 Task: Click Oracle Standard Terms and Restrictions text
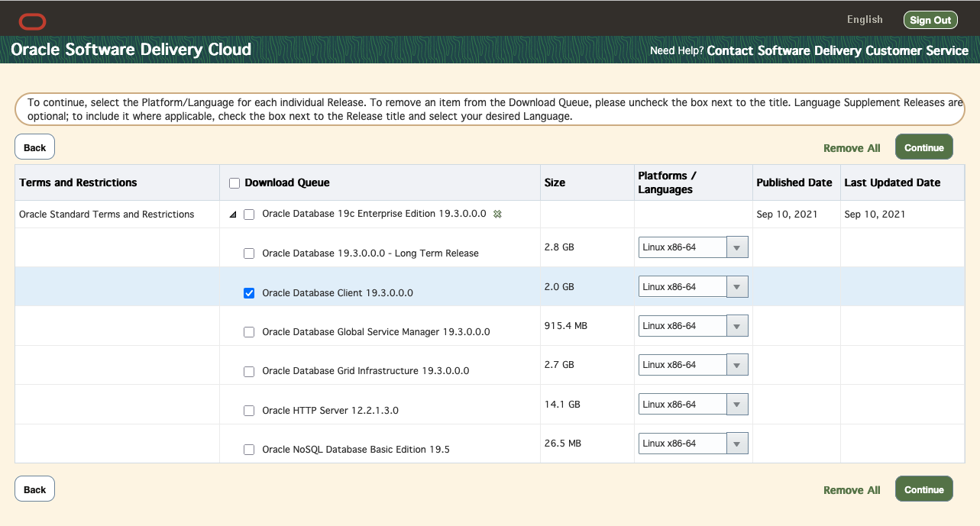(107, 215)
